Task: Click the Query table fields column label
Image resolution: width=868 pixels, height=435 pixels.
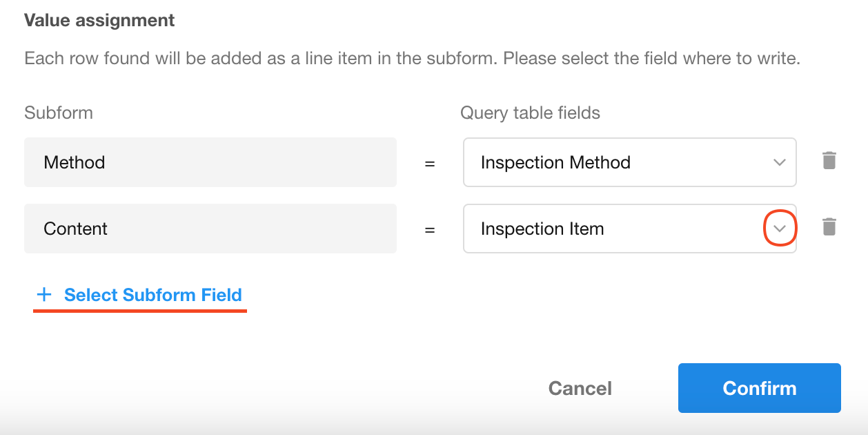Action: click(530, 113)
